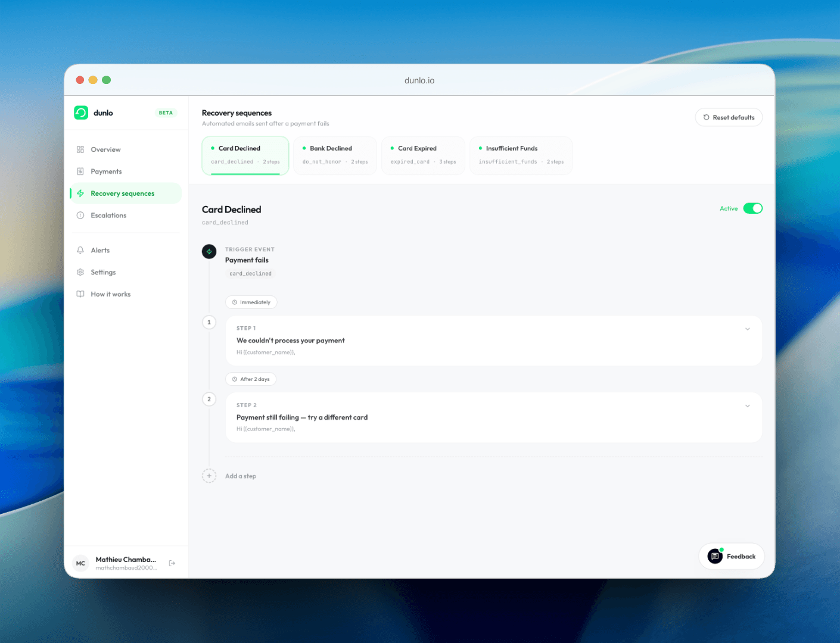Click the Feedback chat icon

[715, 556]
